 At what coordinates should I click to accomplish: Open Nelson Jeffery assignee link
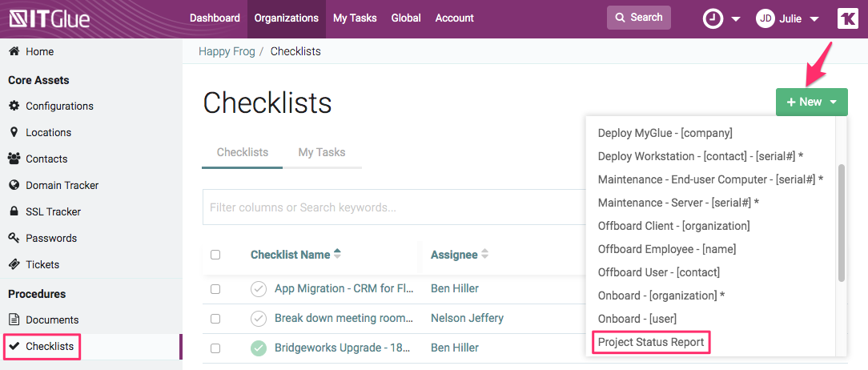(x=467, y=318)
